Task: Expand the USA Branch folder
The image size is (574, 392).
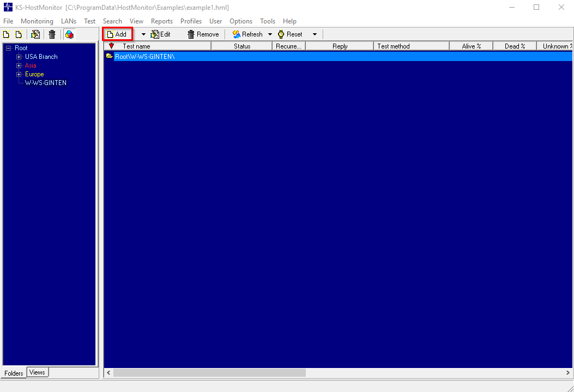Action: click(19, 57)
